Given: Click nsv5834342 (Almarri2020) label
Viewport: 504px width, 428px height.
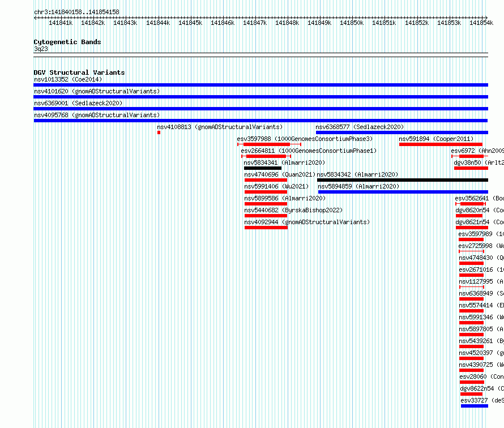Looking at the screenshot, I should click(357, 174).
